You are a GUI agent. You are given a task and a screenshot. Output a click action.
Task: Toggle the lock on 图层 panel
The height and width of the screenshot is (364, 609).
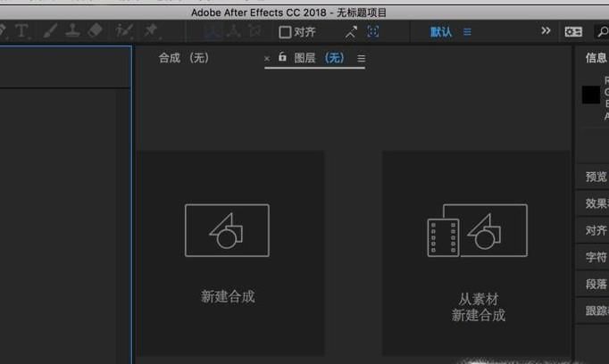click(x=282, y=57)
